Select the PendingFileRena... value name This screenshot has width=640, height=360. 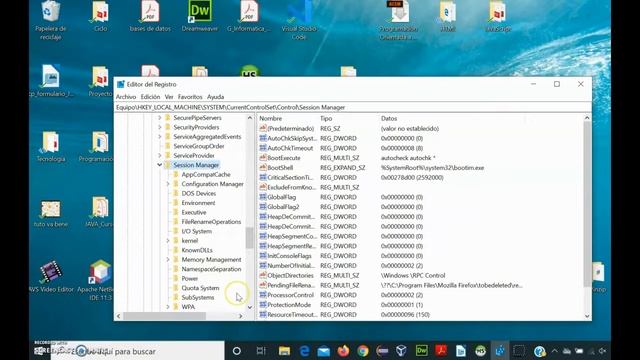291,285
